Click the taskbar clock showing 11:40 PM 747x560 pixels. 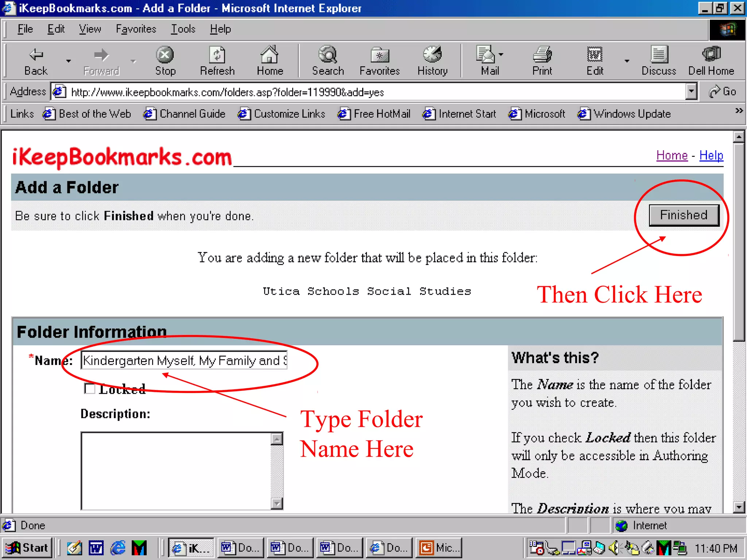coord(716,548)
